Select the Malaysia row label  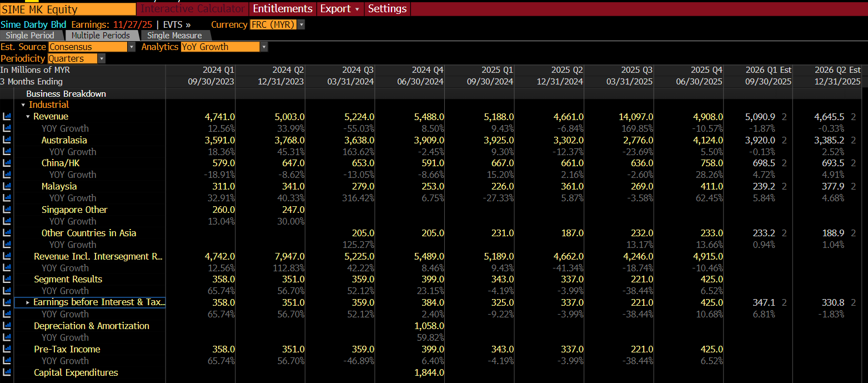point(59,186)
